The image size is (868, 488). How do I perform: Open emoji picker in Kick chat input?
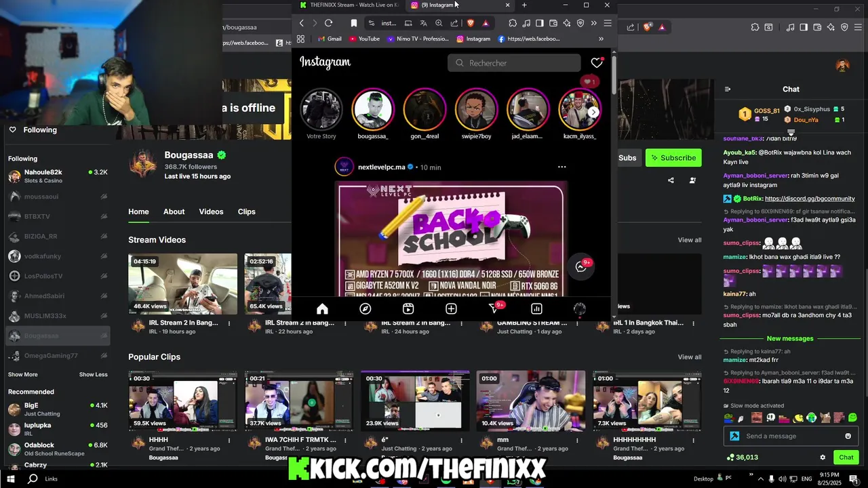[x=848, y=436]
